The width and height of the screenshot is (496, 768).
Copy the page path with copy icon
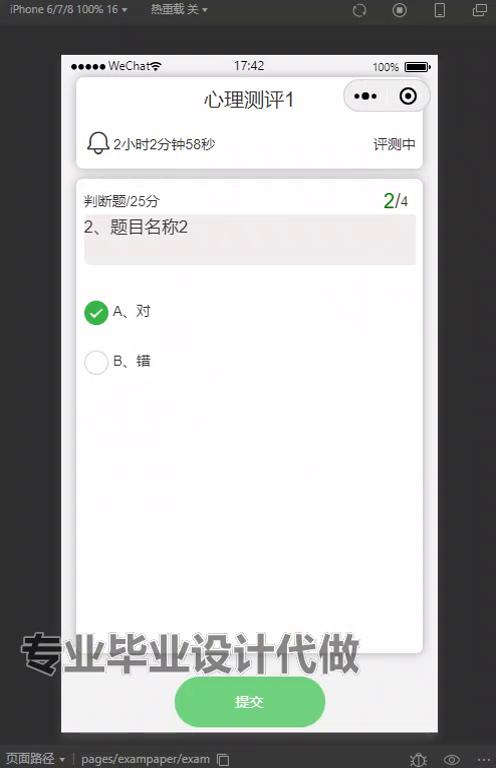[223, 760]
